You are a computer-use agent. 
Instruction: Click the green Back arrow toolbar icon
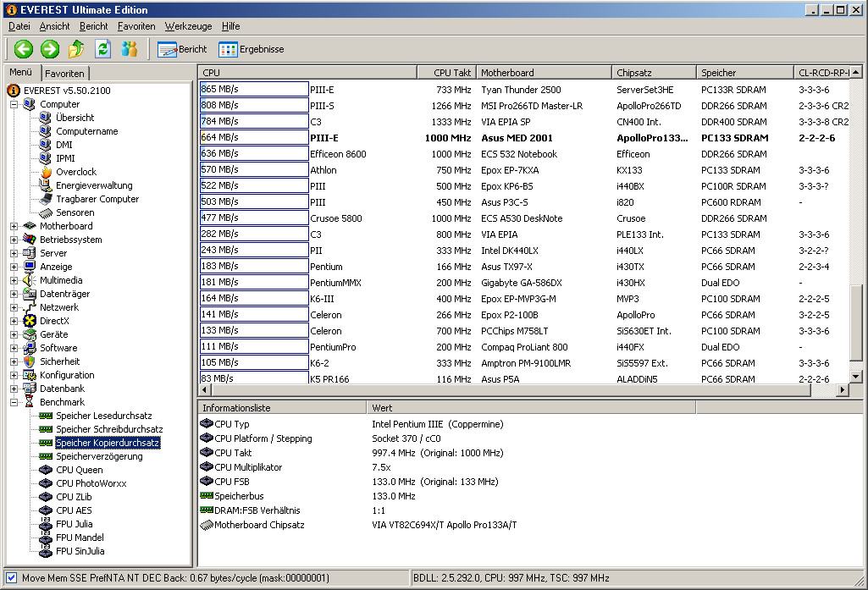click(x=23, y=49)
